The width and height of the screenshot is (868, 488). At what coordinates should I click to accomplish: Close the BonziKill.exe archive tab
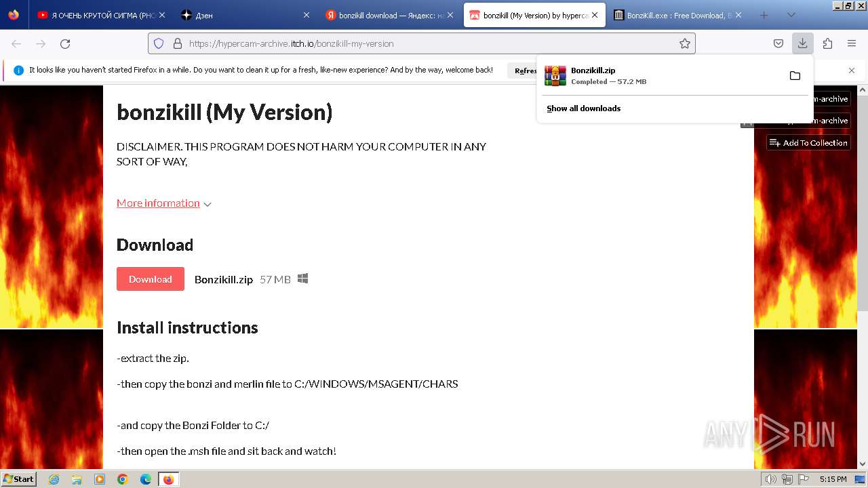738,15
